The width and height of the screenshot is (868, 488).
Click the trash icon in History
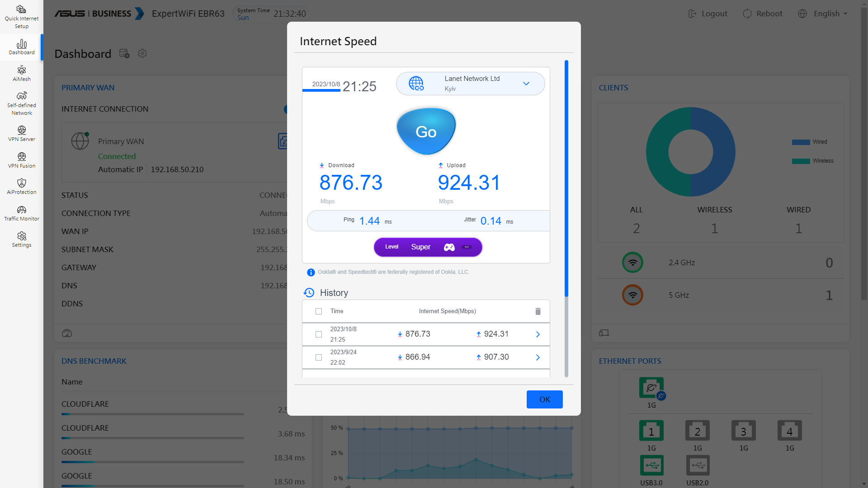click(x=538, y=311)
